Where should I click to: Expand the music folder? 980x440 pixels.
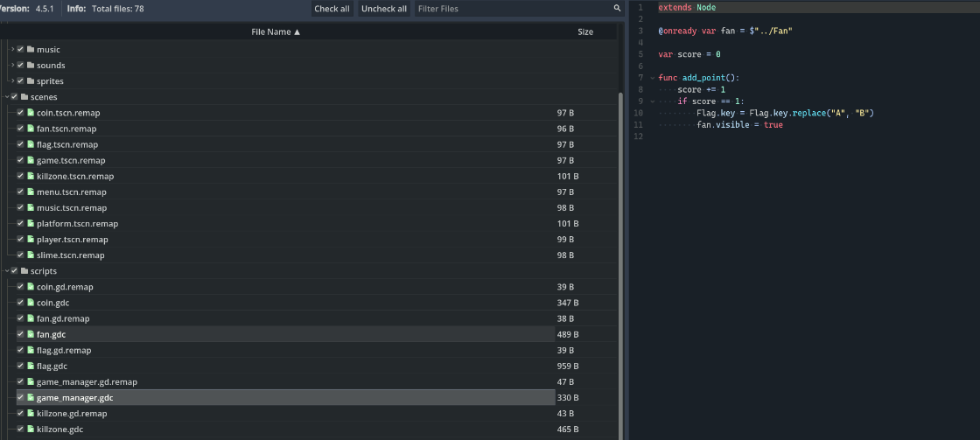(x=12, y=50)
